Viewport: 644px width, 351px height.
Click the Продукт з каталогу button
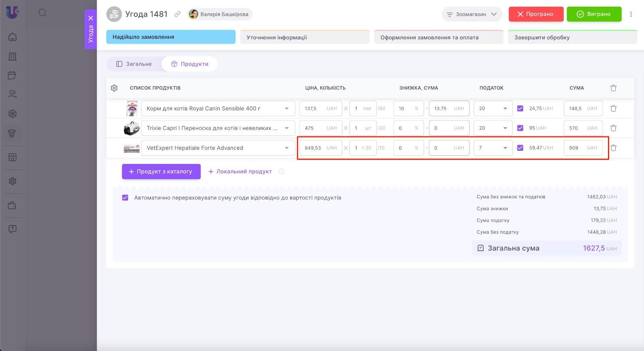161,172
